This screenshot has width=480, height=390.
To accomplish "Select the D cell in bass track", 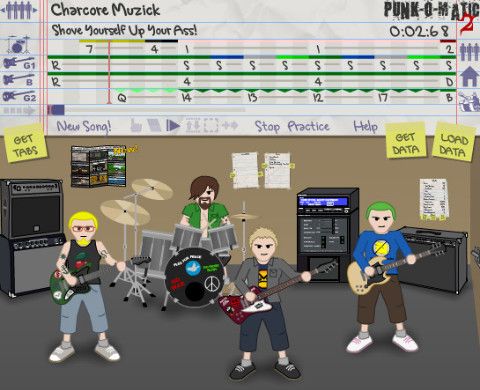I will point(449,82).
